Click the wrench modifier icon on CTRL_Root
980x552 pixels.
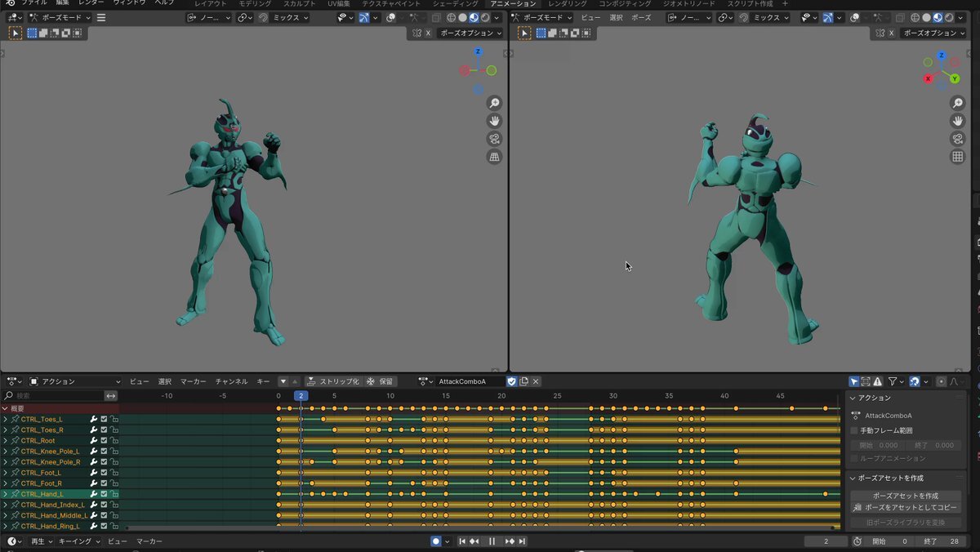[94, 441]
